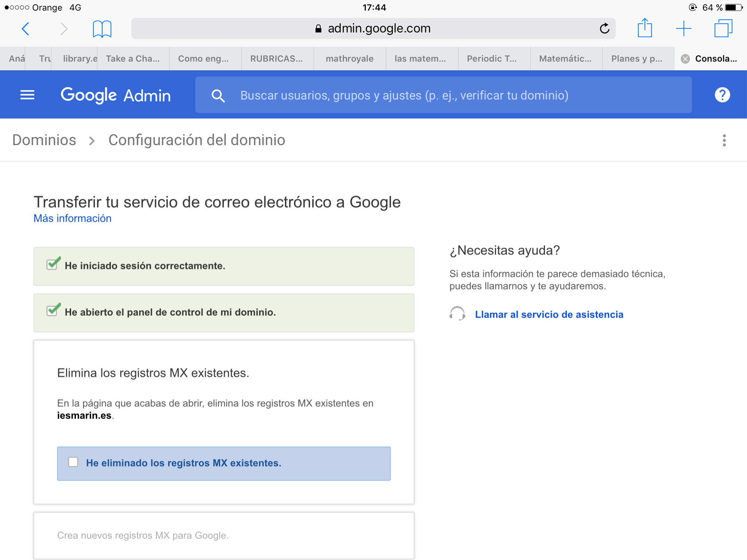Click the help question mark icon
The image size is (747, 560).
(x=722, y=95)
